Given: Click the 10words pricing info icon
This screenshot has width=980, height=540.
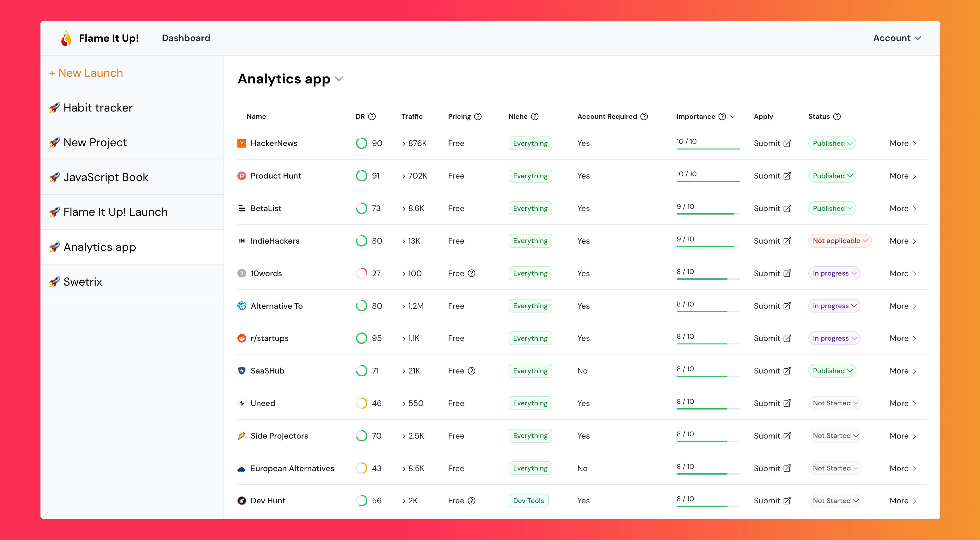Looking at the screenshot, I should point(471,273).
